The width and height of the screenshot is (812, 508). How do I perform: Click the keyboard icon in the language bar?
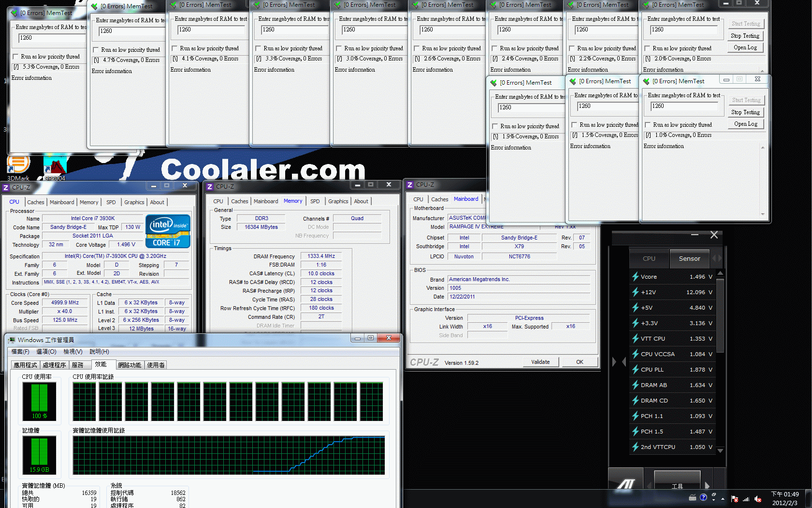(693, 497)
